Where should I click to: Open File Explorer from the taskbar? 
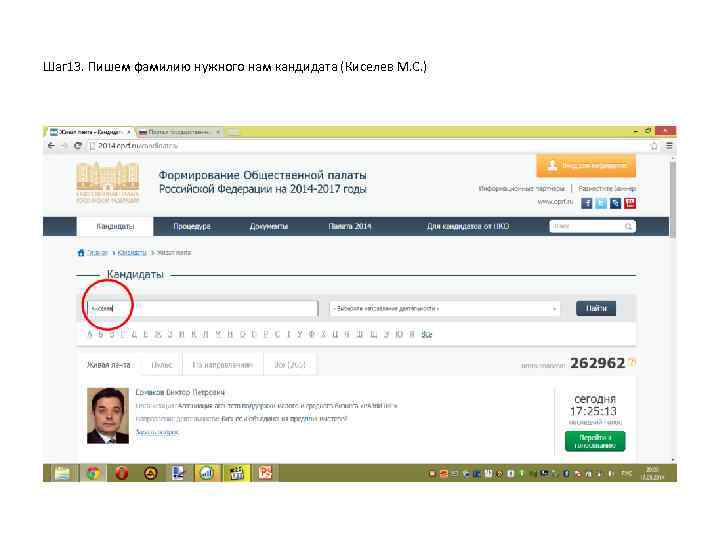(x=62, y=472)
